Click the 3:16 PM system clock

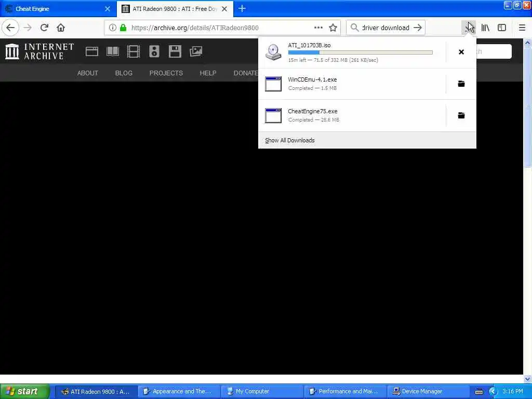click(513, 391)
